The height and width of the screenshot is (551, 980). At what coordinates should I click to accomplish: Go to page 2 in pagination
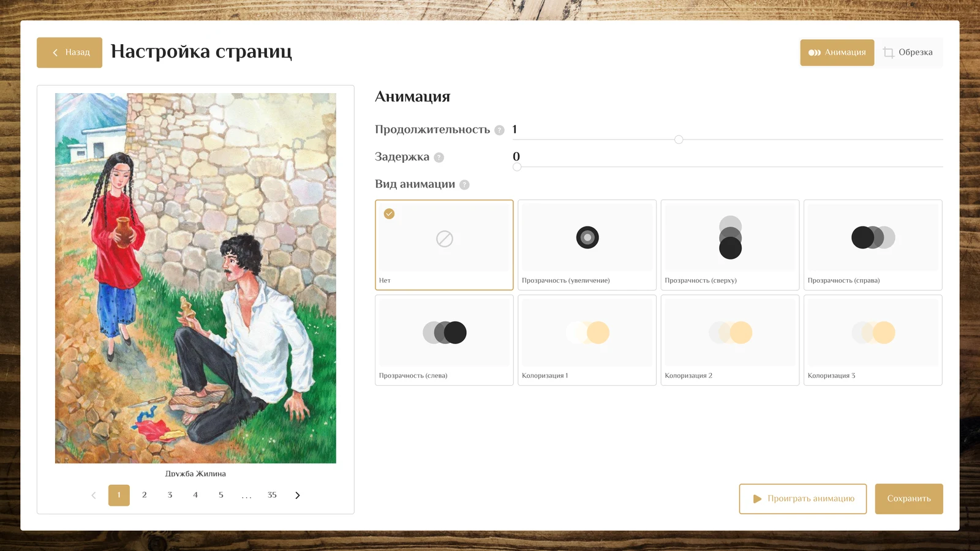[x=145, y=495]
